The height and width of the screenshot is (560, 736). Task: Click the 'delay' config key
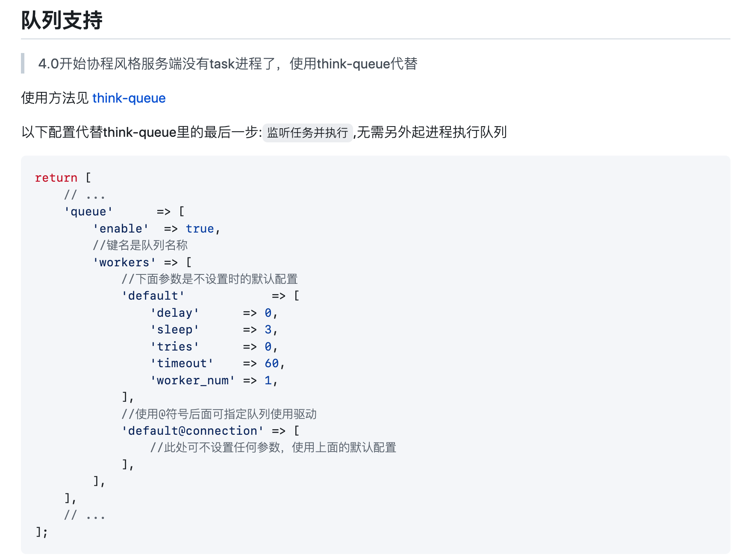(174, 313)
